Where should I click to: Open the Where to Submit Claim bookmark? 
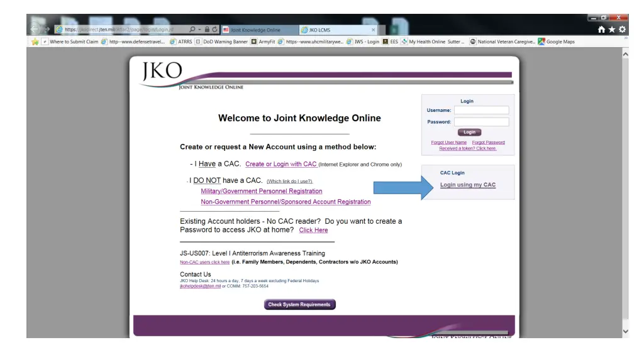tap(70, 41)
